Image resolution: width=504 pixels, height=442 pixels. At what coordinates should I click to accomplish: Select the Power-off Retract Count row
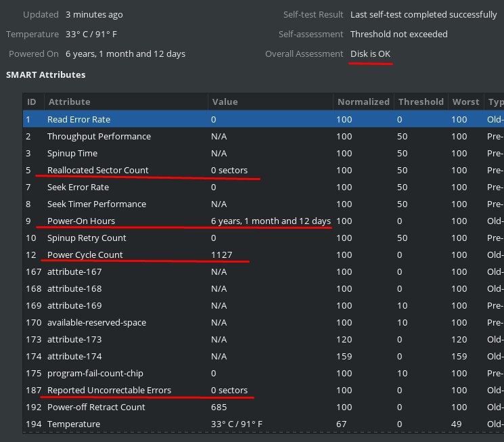point(263,407)
